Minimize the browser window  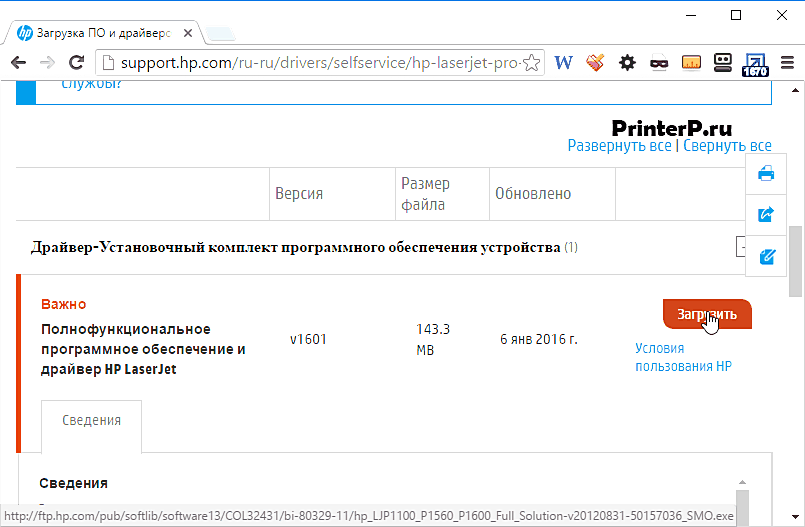tap(691, 15)
